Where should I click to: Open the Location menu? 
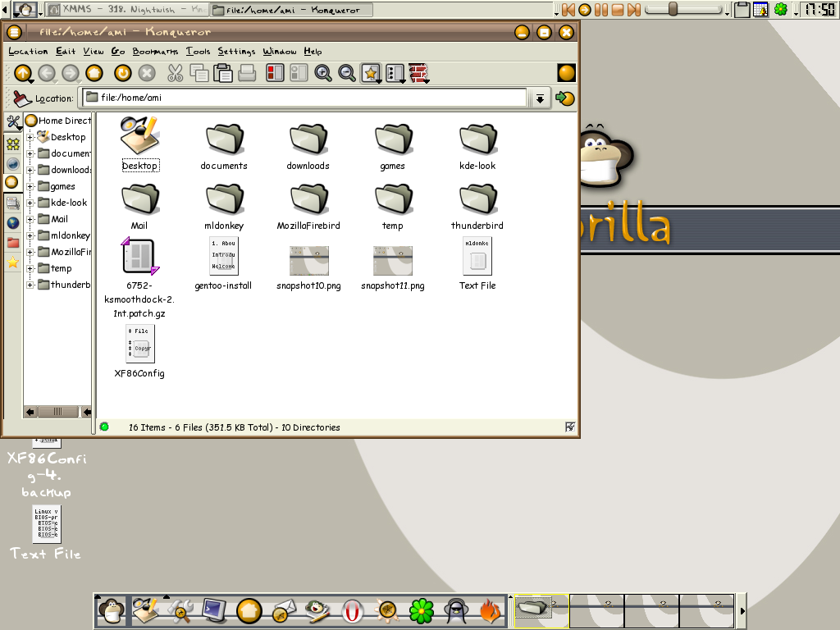coord(28,52)
